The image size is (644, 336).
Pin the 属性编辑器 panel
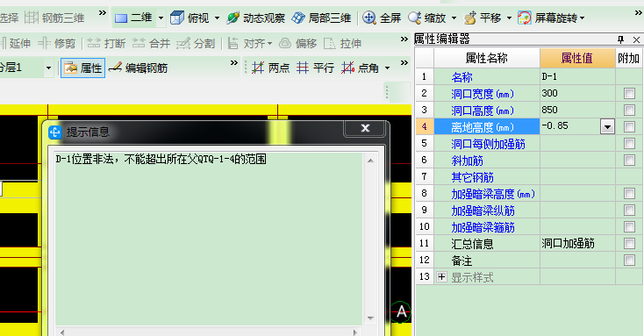(x=620, y=39)
